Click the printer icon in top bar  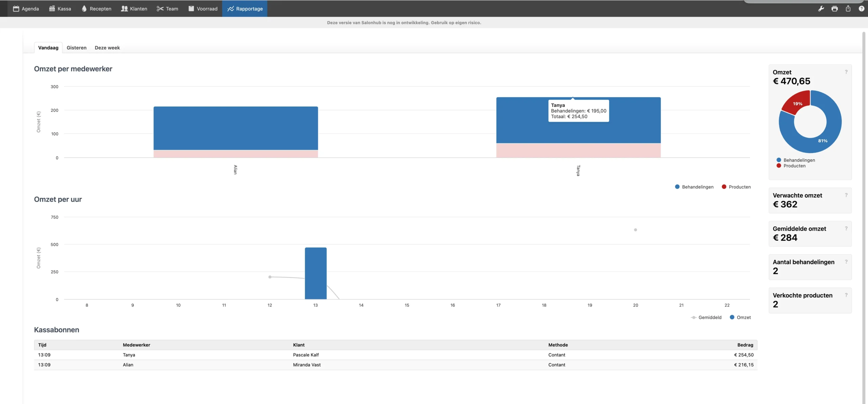point(834,9)
